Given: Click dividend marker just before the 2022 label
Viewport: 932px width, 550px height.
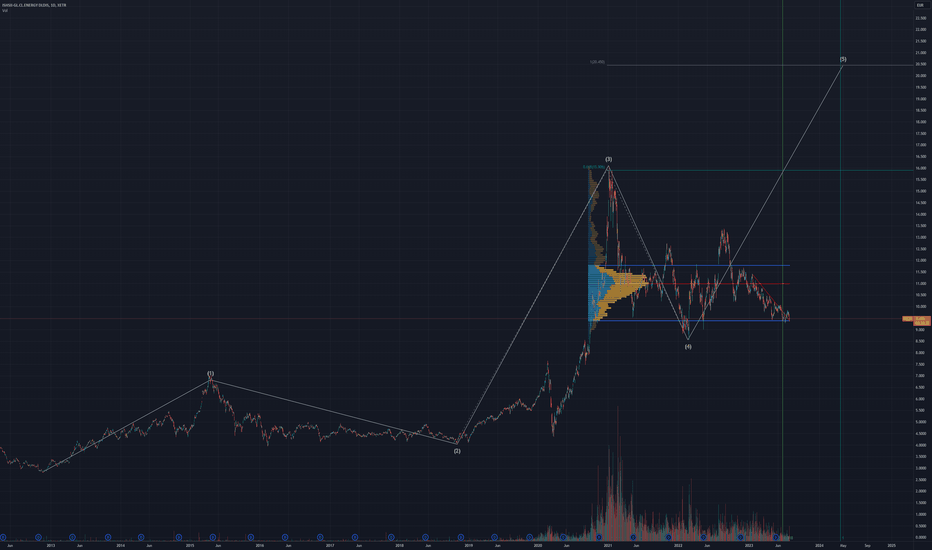Looking at the screenshot, I should [669, 537].
